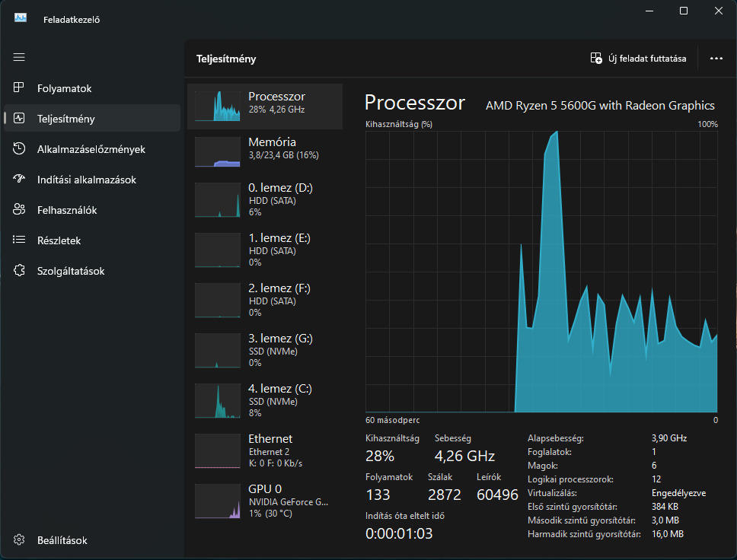This screenshot has width=737, height=560.
Task: Click the uptime value 0:00:01:03
Action: point(399,533)
